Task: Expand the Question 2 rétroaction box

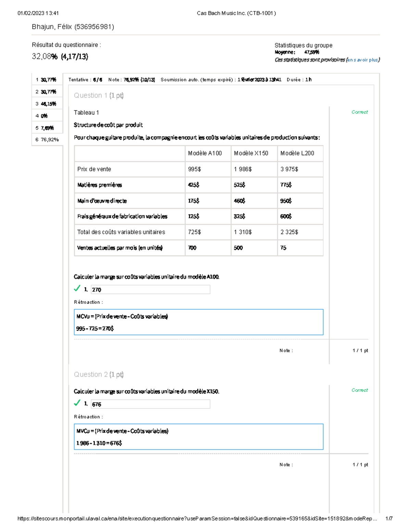Action: point(199,436)
